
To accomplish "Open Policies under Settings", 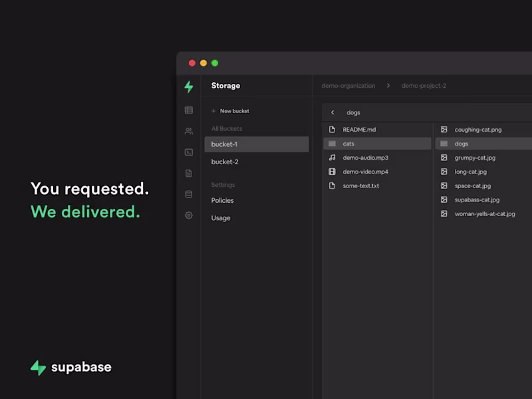I will [x=222, y=200].
